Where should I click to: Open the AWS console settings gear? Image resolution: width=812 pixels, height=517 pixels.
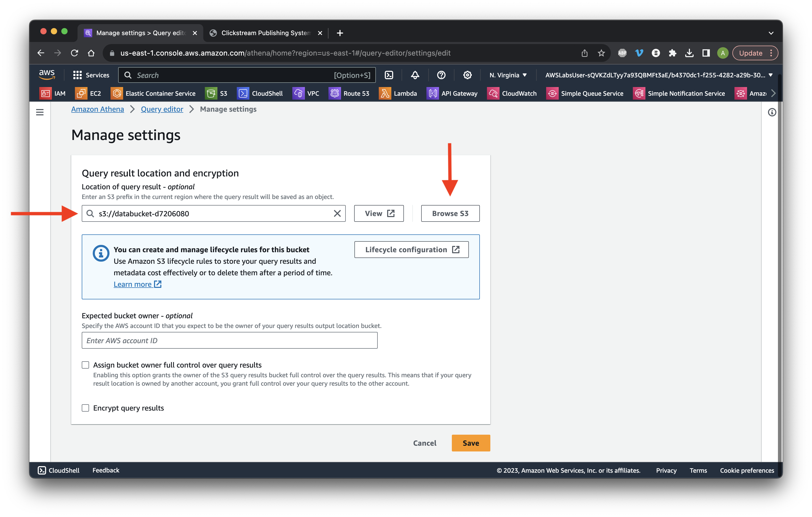pyautogui.click(x=467, y=75)
